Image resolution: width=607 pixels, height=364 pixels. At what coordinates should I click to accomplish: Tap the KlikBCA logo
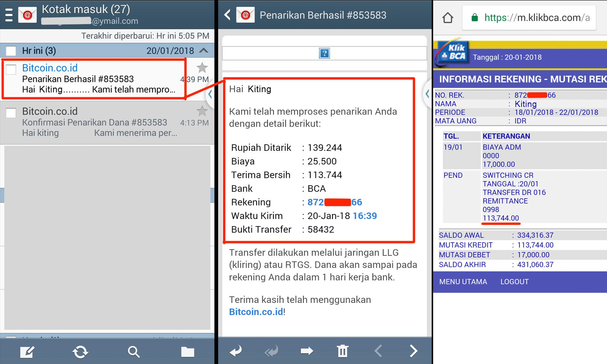pos(452,52)
